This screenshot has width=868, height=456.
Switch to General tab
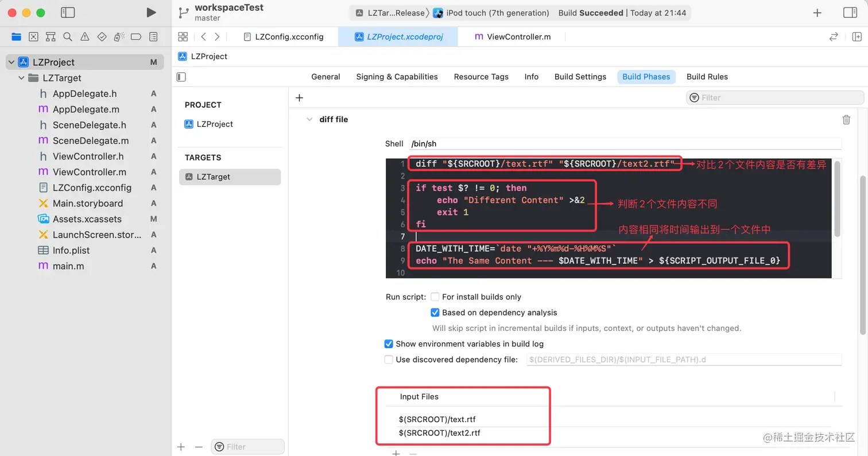click(325, 77)
